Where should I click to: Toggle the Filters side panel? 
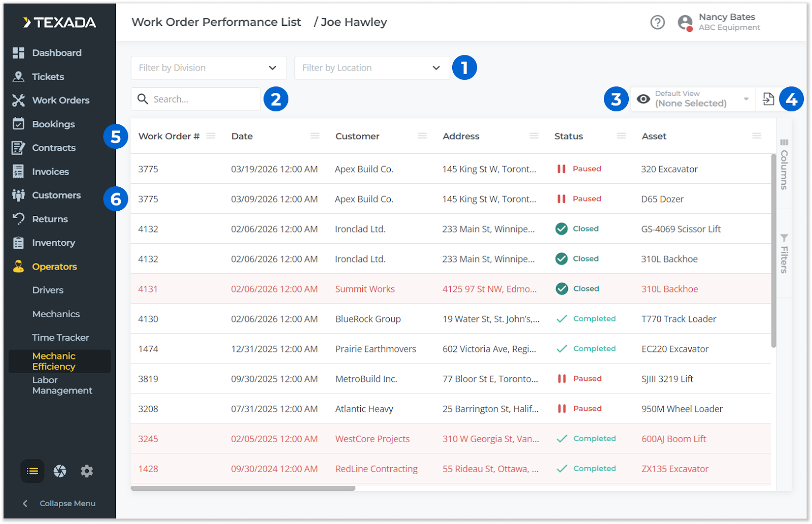click(x=784, y=253)
